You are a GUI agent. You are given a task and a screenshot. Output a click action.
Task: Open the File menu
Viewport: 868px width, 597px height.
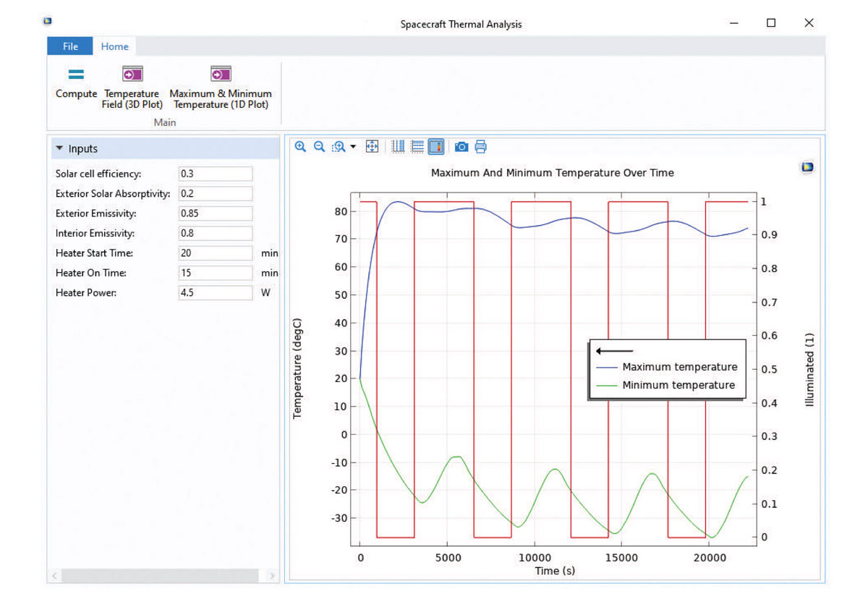click(x=70, y=46)
